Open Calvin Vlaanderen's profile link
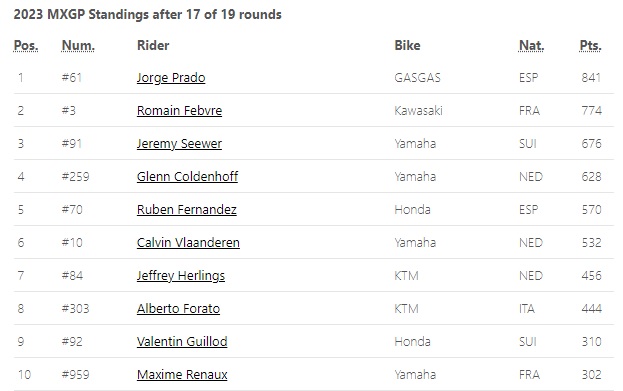The width and height of the screenshot is (623, 391). click(x=188, y=242)
